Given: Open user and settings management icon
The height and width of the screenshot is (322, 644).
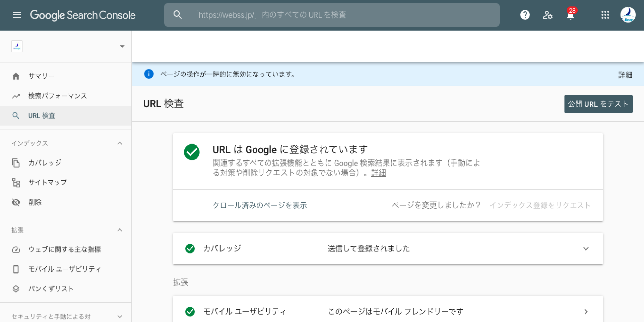Looking at the screenshot, I should point(547,15).
